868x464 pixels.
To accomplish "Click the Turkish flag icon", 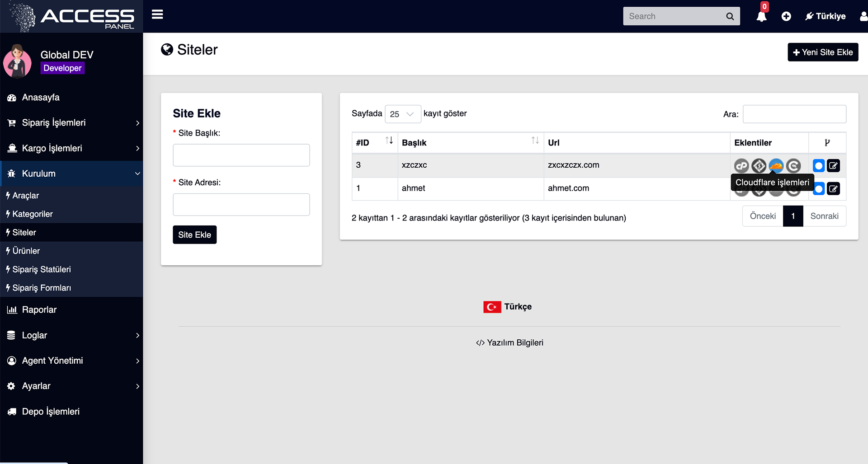I will tap(492, 307).
